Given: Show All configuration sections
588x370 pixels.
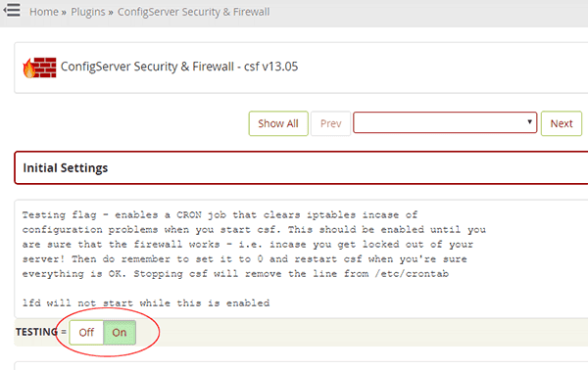Looking at the screenshot, I should (x=278, y=123).
